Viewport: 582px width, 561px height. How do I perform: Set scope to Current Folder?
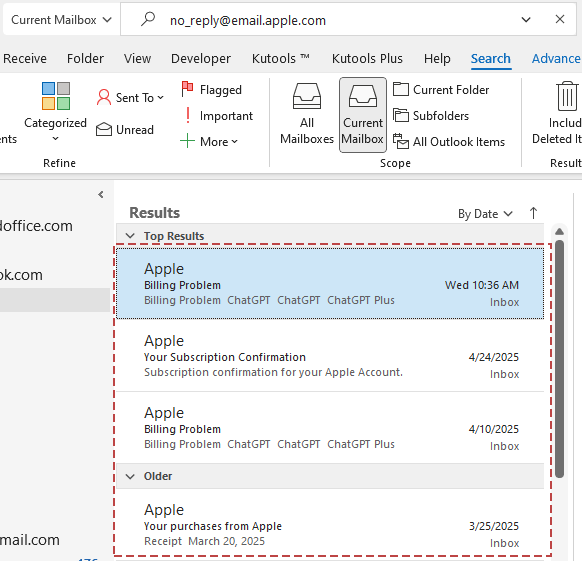[x=441, y=89]
